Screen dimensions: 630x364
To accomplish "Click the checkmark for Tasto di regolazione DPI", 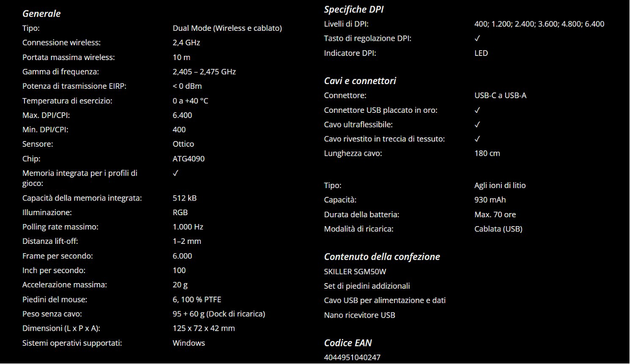I will (477, 39).
